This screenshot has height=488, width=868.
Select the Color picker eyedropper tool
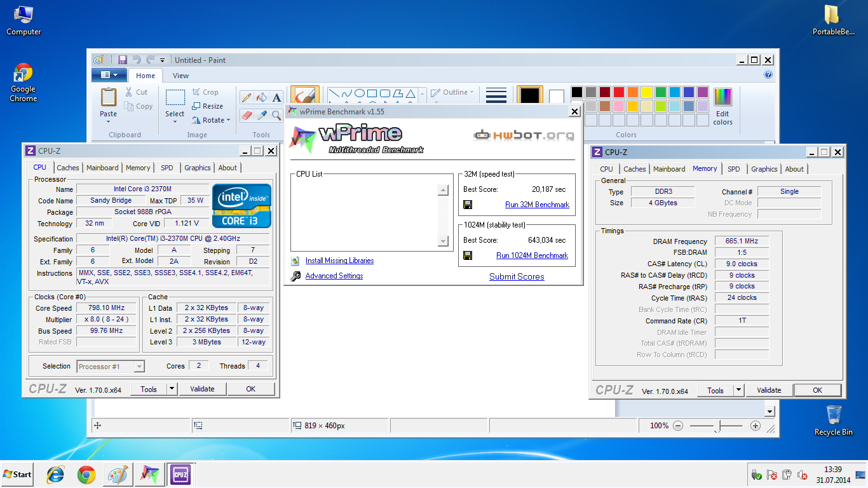261,115
